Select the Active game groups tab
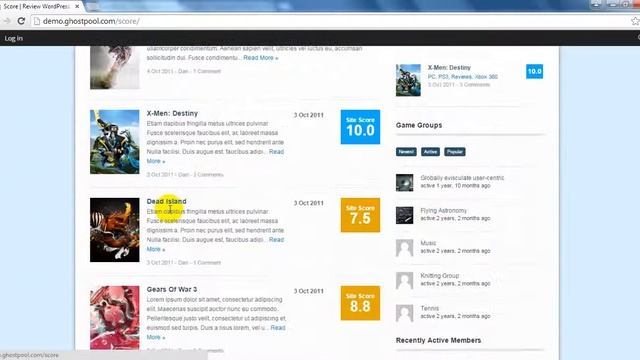Image resolution: width=640 pixels, height=360 pixels. click(430, 152)
